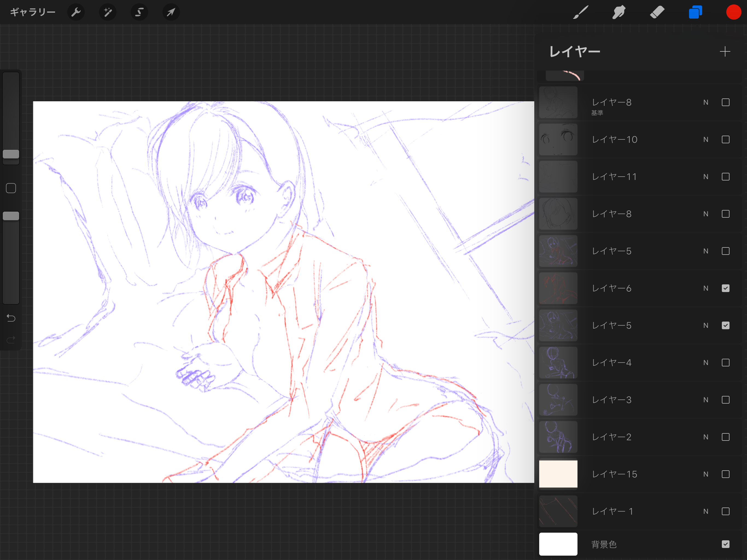The image size is (747, 560).
Task: Open blend mode N for レイヤー2
Action: coord(706,437)
